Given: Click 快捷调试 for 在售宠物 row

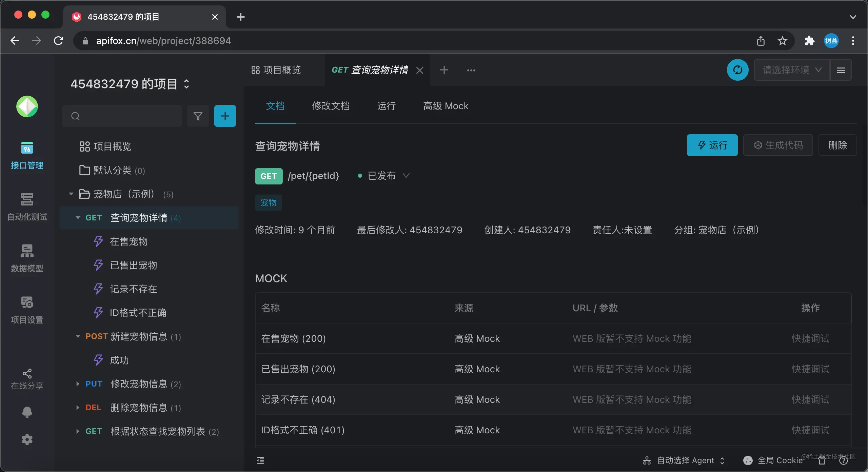Looking at the screenshot, I should coord(810,338).
